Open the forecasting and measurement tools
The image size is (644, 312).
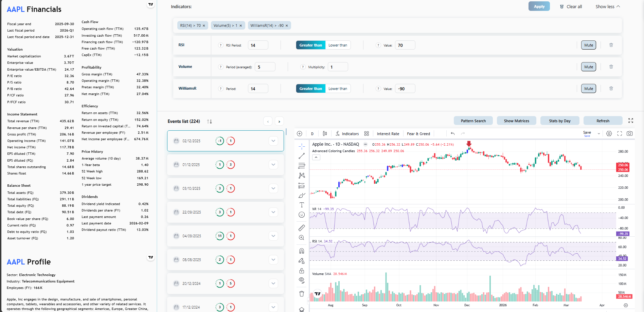302,185
